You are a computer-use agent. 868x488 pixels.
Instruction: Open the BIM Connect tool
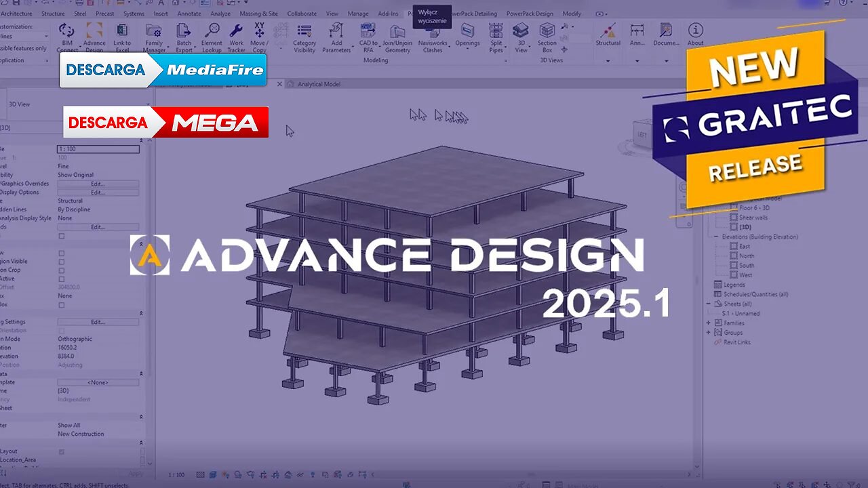click(67, 37)
